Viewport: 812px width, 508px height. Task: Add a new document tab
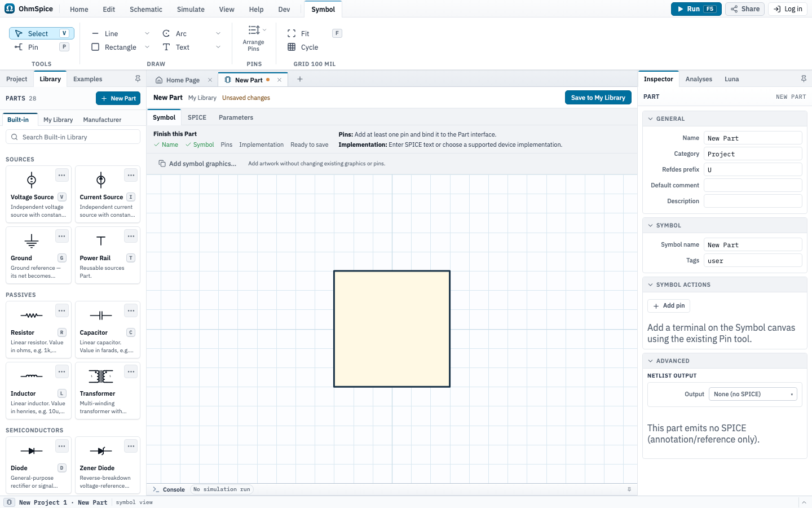(300, 80)
